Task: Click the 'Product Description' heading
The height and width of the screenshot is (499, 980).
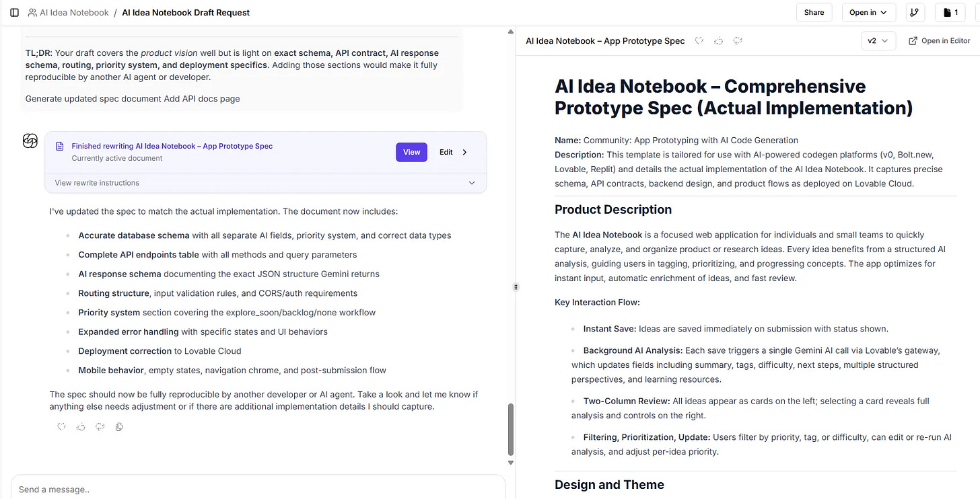Action: (613, 210)
